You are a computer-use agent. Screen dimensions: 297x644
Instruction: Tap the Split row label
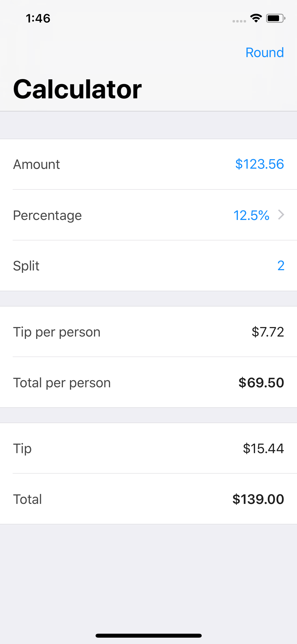26,266
